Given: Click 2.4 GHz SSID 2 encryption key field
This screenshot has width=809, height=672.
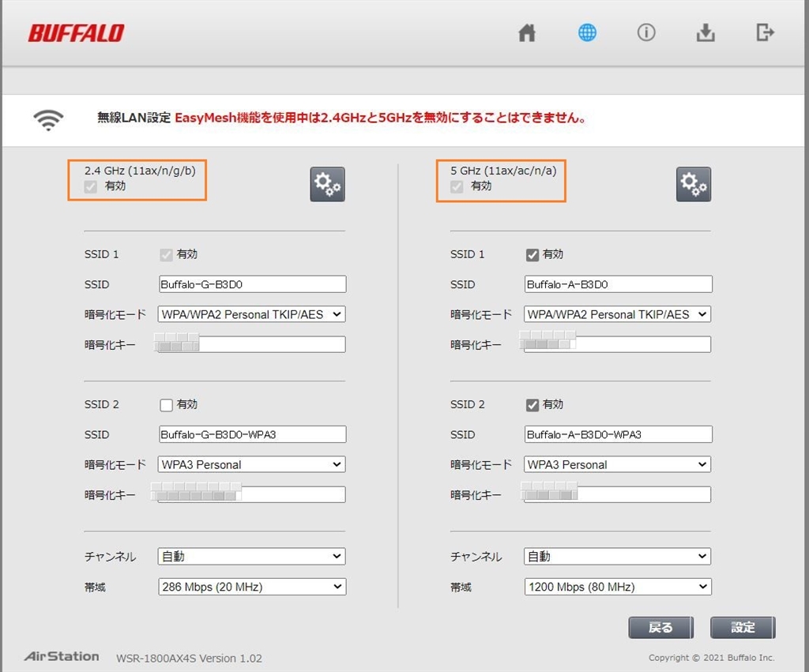Looking at the screenshot, I should click(252, 494).
